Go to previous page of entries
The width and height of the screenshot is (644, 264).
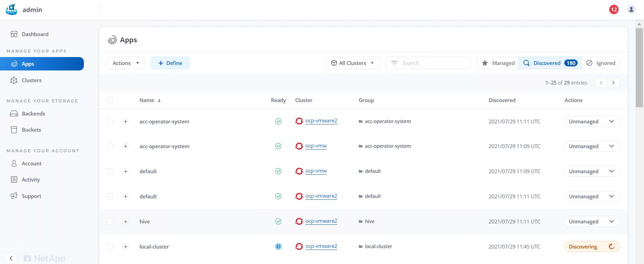click(601, 82)
